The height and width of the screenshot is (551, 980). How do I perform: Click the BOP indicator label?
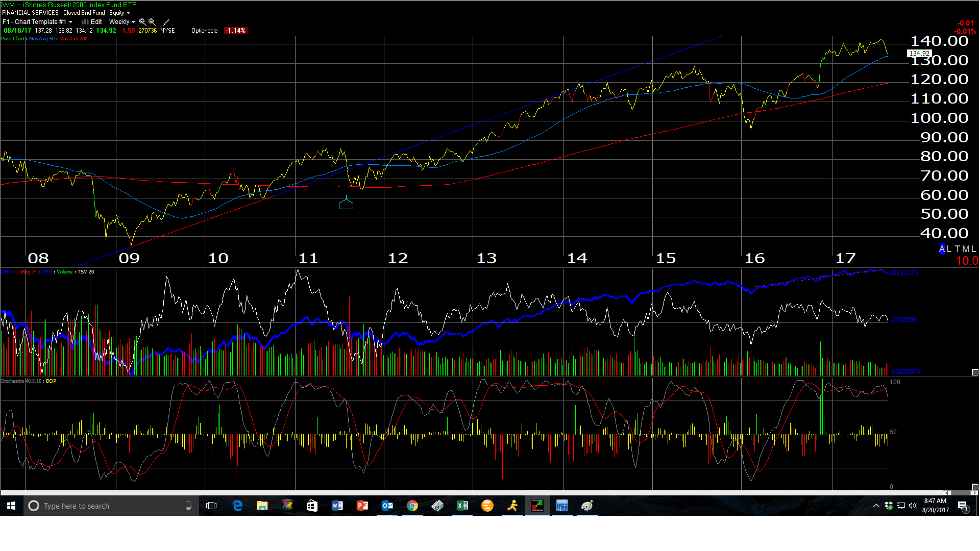pos(51,381)
